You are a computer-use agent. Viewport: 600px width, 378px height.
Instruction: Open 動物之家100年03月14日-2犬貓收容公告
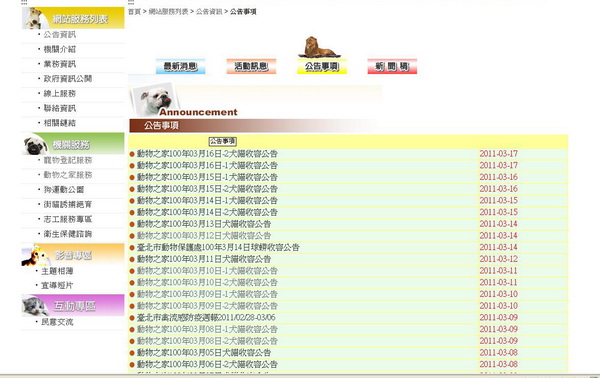coord(207,212)
